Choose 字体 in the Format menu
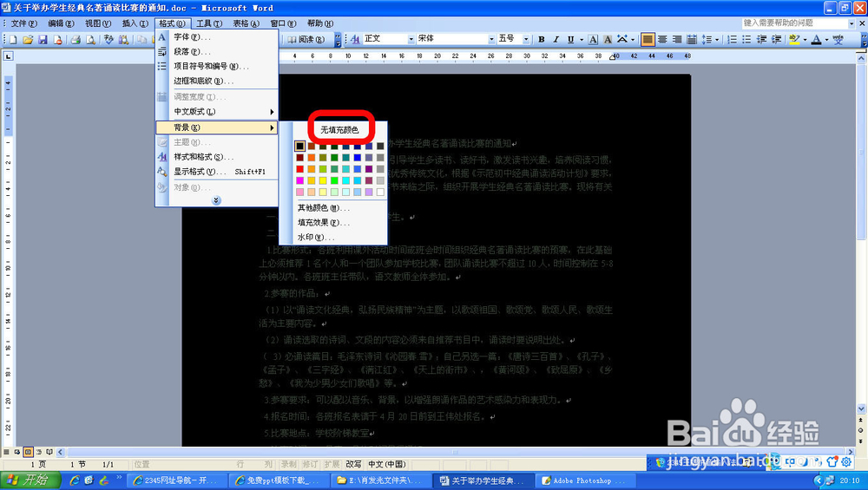 pyautogui.click(x=217, y=37)
